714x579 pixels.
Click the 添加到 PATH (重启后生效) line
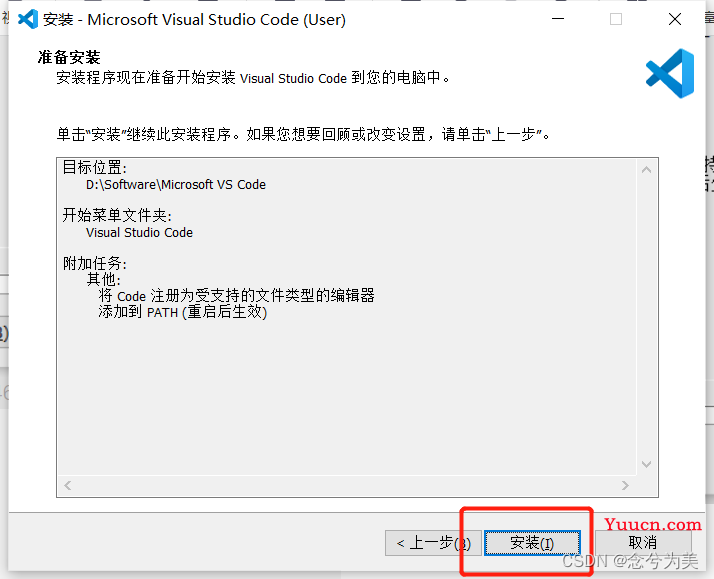[x=183, y=312]
